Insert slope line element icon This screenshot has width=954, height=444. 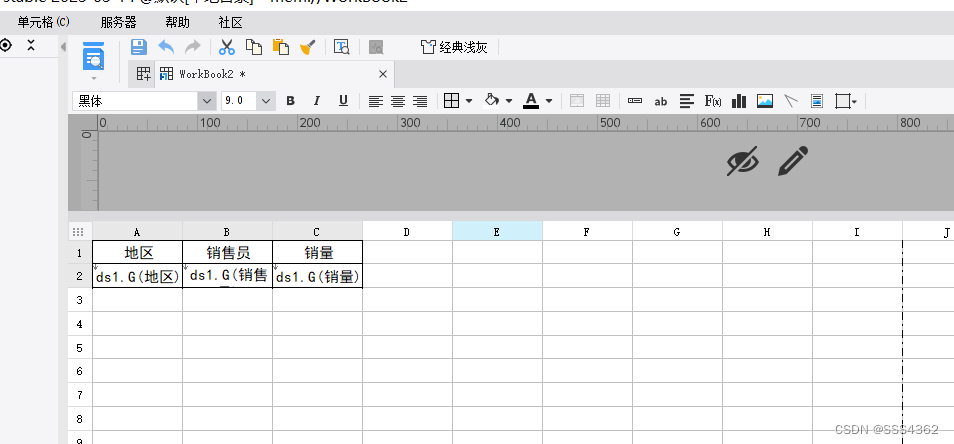pyautogui.click(x=790, y=101)
